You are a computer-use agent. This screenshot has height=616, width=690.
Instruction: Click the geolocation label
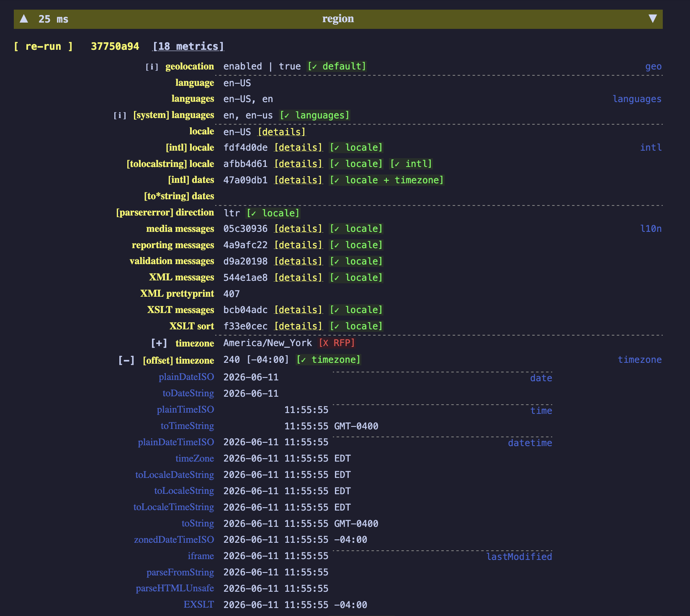[190, 67]
